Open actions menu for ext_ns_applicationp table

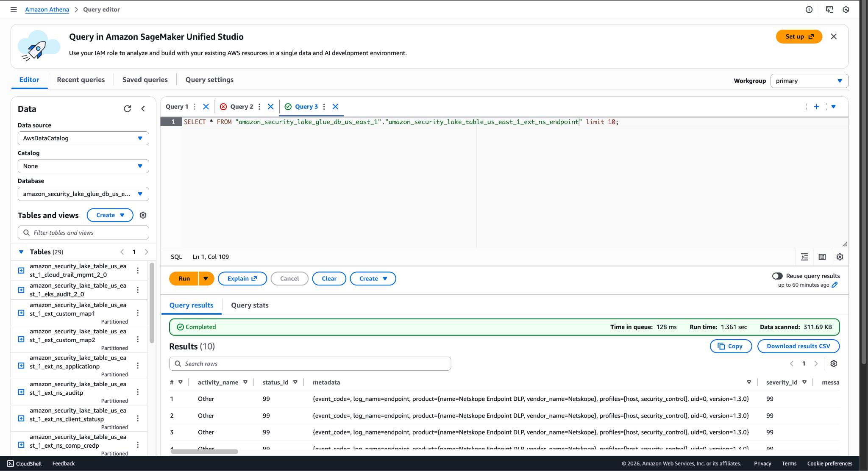pos(138,366)
